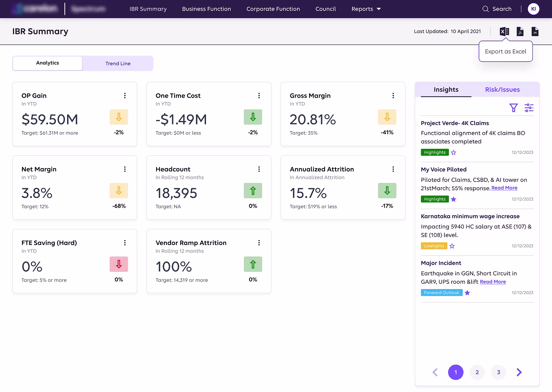The height and width of the screenshot is (392, 552).
Task: Expand the Reports dropdown menu
Action: point(366,9)
